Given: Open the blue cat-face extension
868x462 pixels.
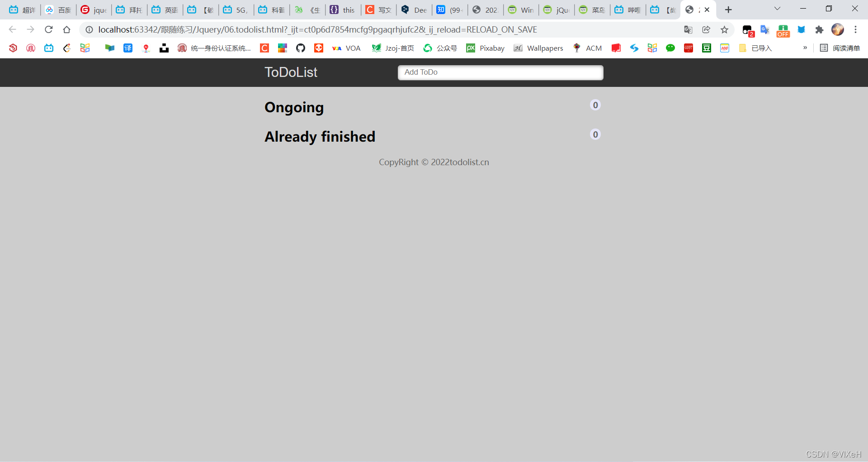Looking at the screenshot, I should point(801,29).
